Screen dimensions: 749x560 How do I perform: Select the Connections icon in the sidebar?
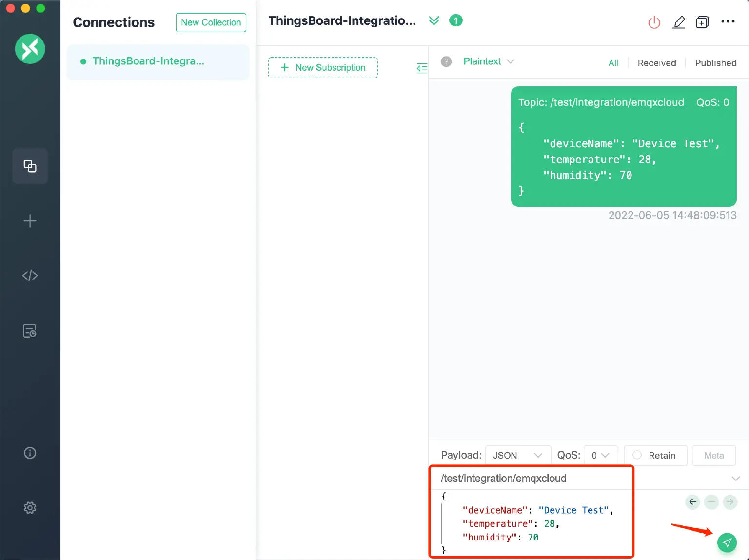click(30, 166)
